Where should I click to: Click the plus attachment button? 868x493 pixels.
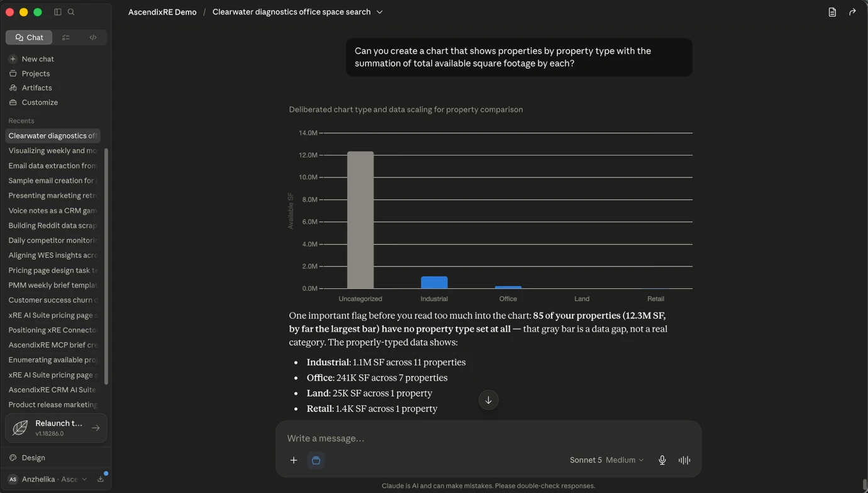point(294,460)
